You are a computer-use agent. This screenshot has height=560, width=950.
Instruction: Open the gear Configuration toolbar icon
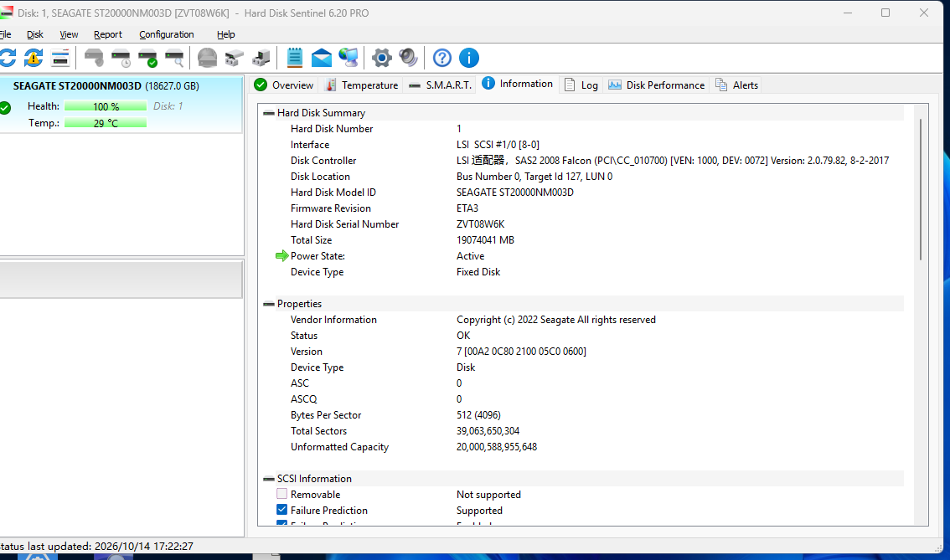tap(382, 58)
